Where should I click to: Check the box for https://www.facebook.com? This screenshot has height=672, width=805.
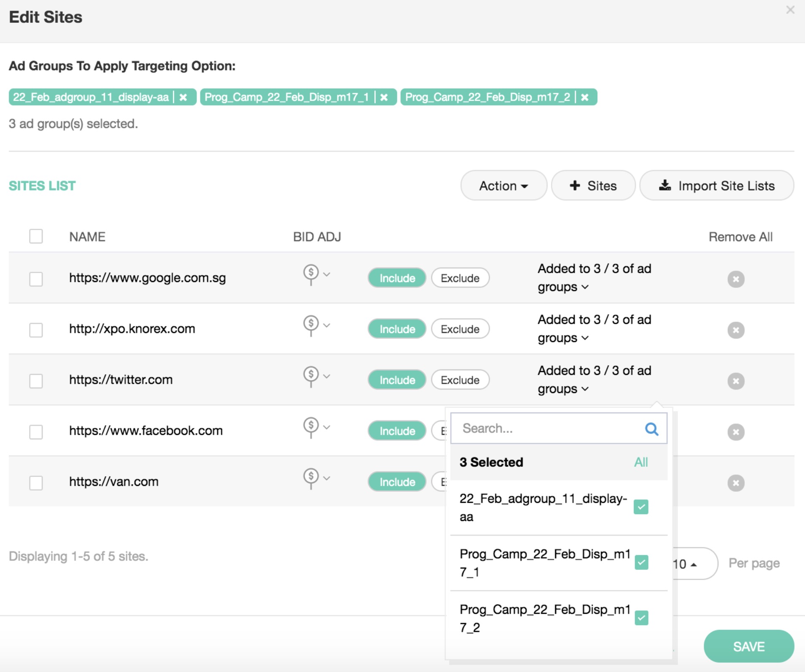coord(36,432)
